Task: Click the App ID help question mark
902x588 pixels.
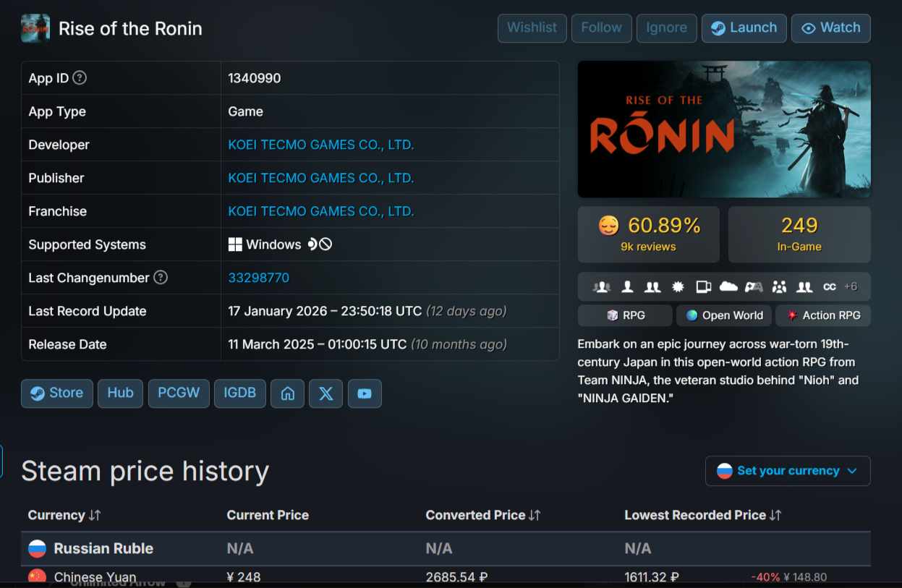Action: tap(80, 77)
